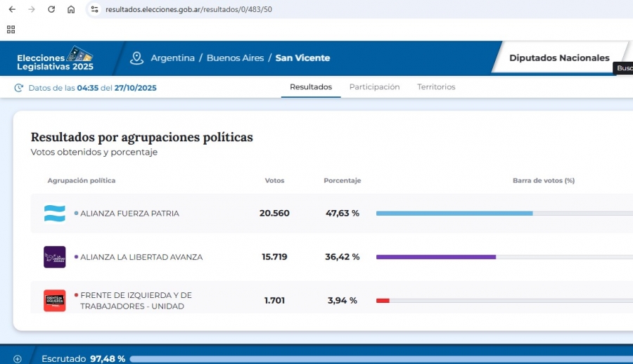Image resolution: width=633 pixels, height=364 pixels.
Task: Navigate to Argentina in the breadcrumb
Action: [172, 58]
